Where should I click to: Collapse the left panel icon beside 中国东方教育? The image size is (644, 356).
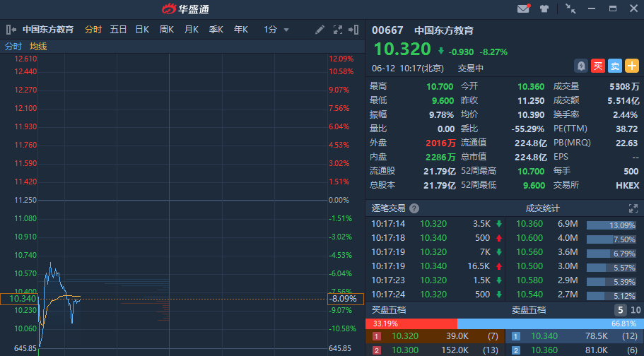tap(11, 30)
